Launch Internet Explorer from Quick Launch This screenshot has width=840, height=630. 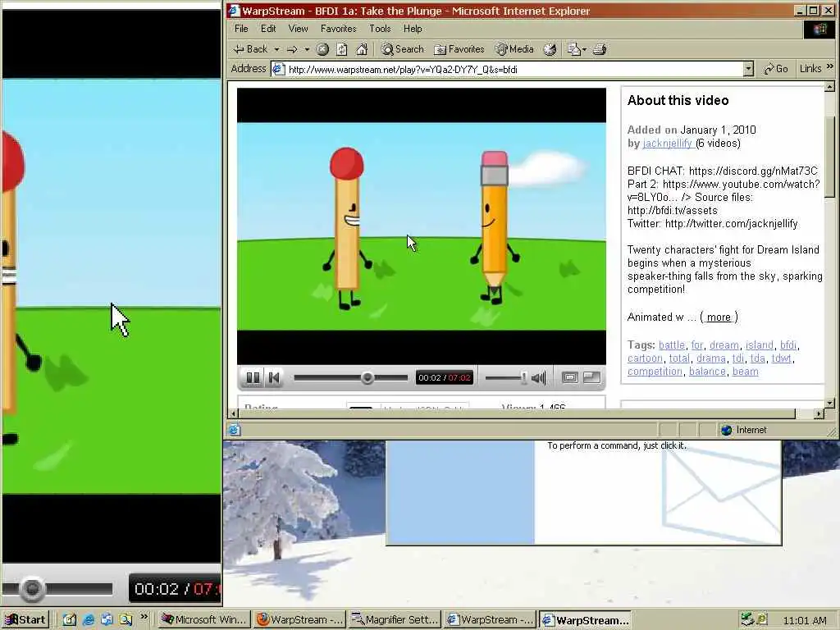[89, 620]
